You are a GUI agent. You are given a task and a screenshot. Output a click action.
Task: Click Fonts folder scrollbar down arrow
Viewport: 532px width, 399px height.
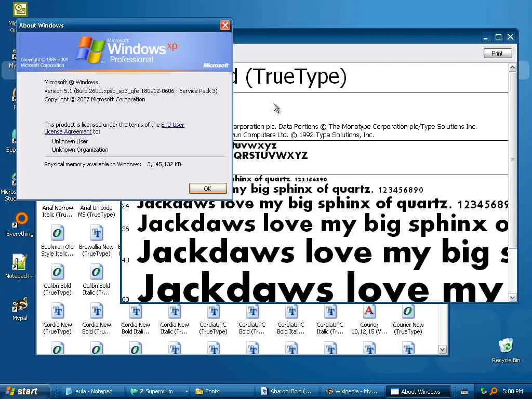(443, 350)
